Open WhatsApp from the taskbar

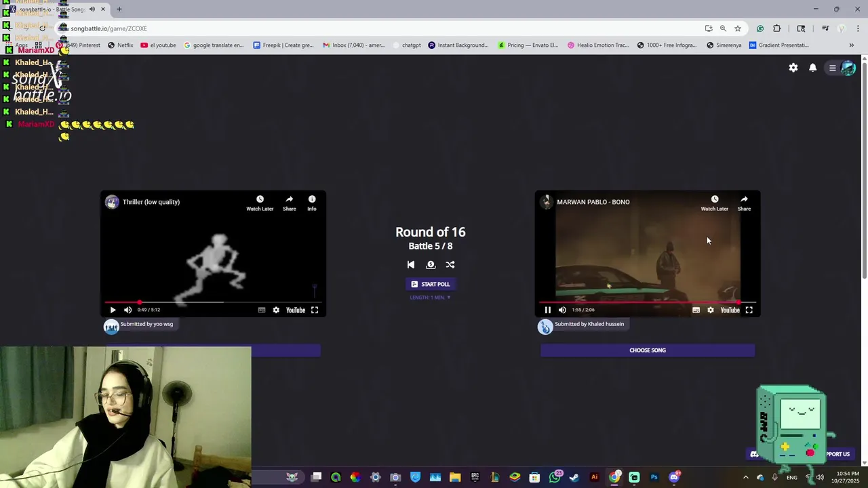point(555,477)
